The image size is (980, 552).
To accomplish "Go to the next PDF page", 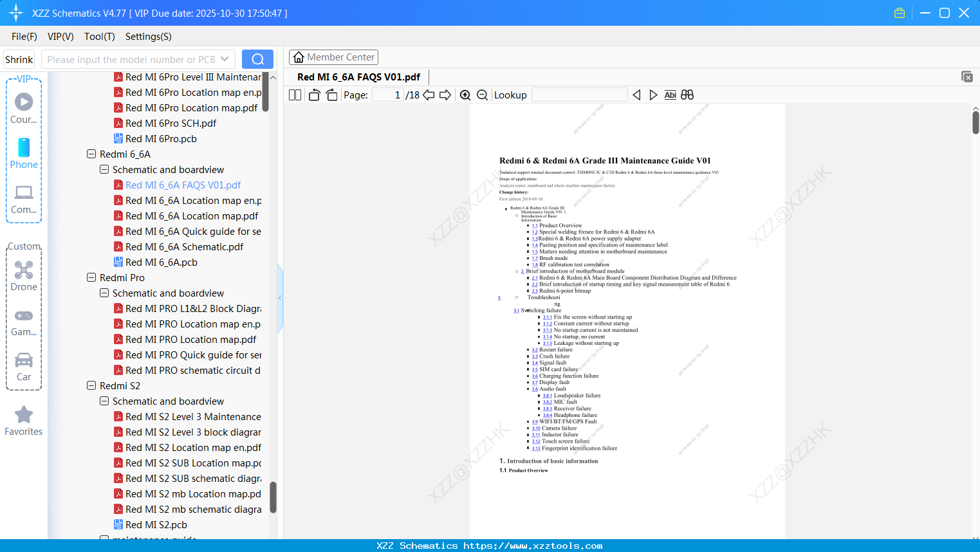I will coord(445,95).
